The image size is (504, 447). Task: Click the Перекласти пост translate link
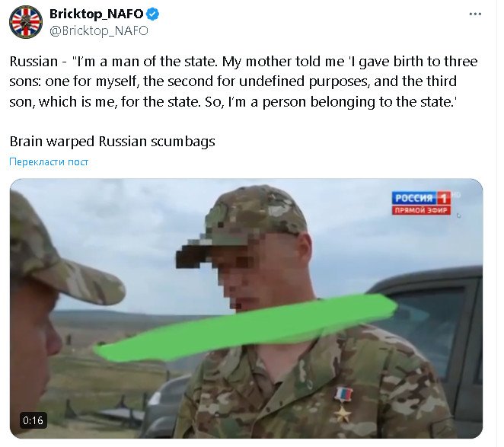tap(49, 161)
